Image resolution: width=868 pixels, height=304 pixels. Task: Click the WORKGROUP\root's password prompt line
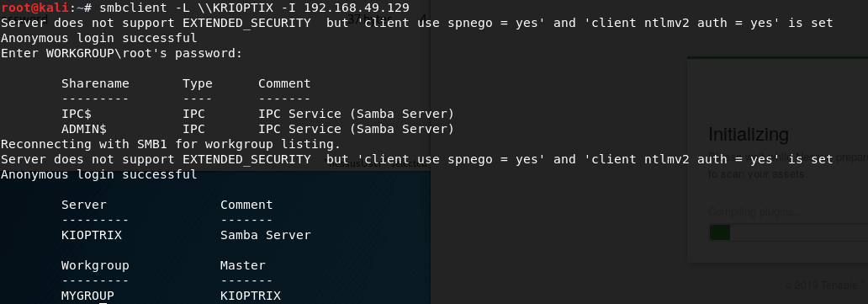click(x=122, y=53)
